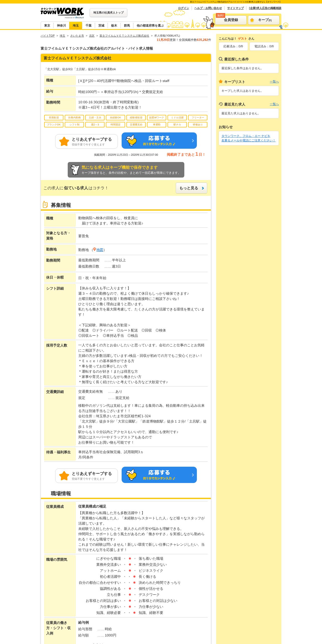Click the 交通費支給 tag
The width and height of the screenshot is (322, 644).
point(136,125)
